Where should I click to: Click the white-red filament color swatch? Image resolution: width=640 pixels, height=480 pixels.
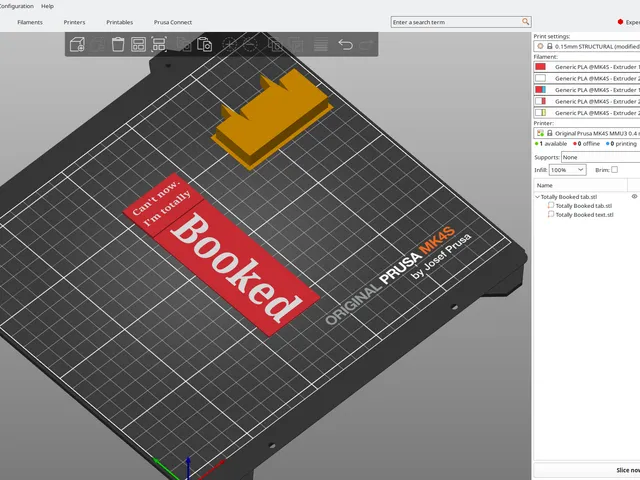tap(540, 101)
